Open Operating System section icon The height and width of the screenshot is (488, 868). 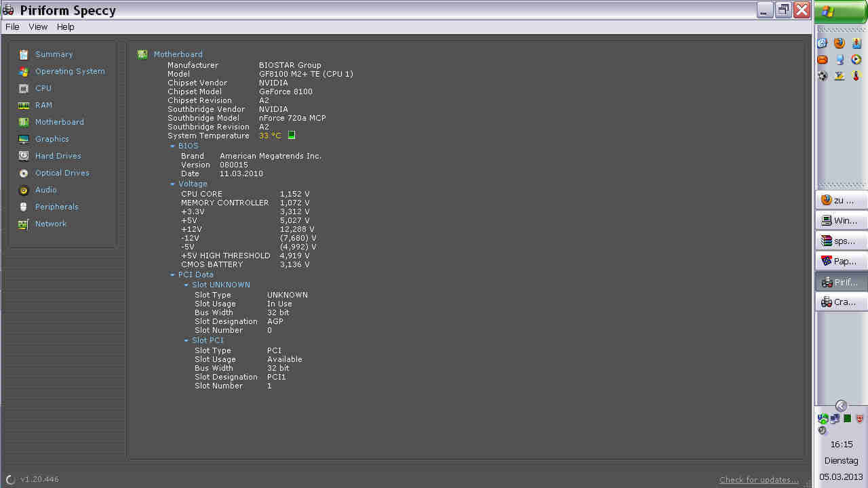click(24, 71)
